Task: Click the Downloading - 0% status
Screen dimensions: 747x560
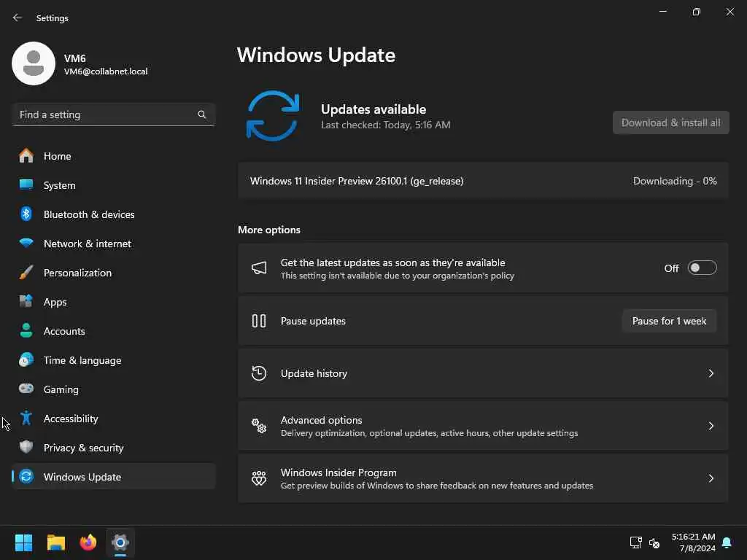Action: [x=675, y=181]
